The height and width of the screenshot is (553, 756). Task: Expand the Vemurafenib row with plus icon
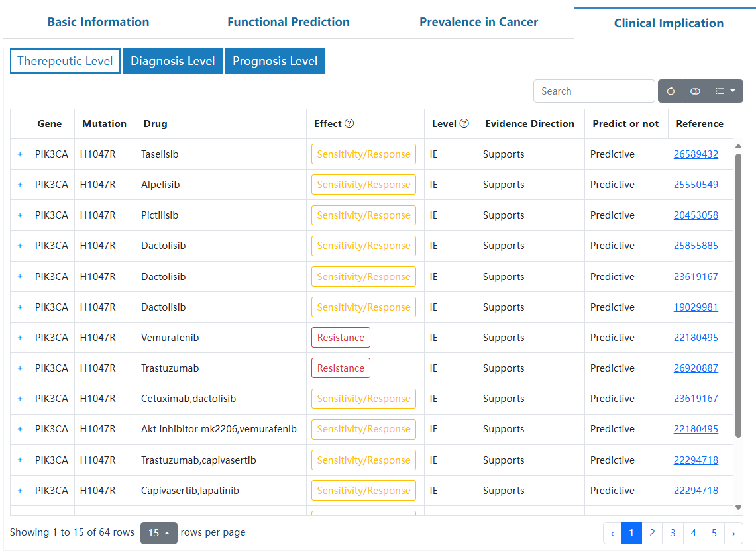point(20,338)
